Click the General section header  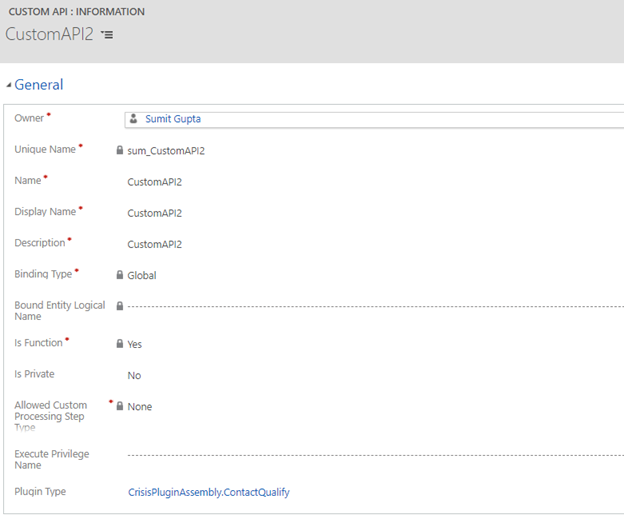point(38,85)
